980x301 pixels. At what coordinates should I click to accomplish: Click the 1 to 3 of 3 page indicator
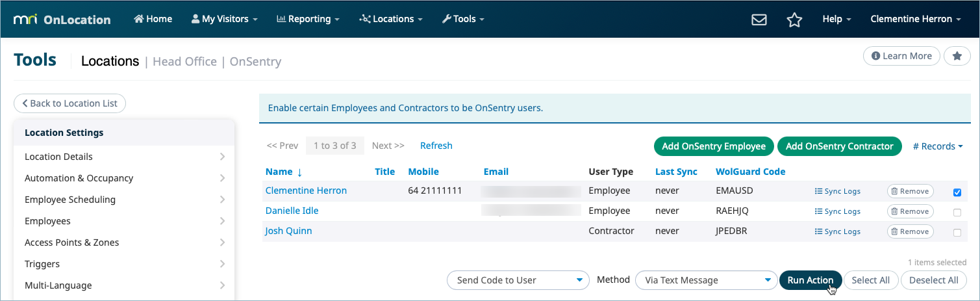[x=335, y=146]
